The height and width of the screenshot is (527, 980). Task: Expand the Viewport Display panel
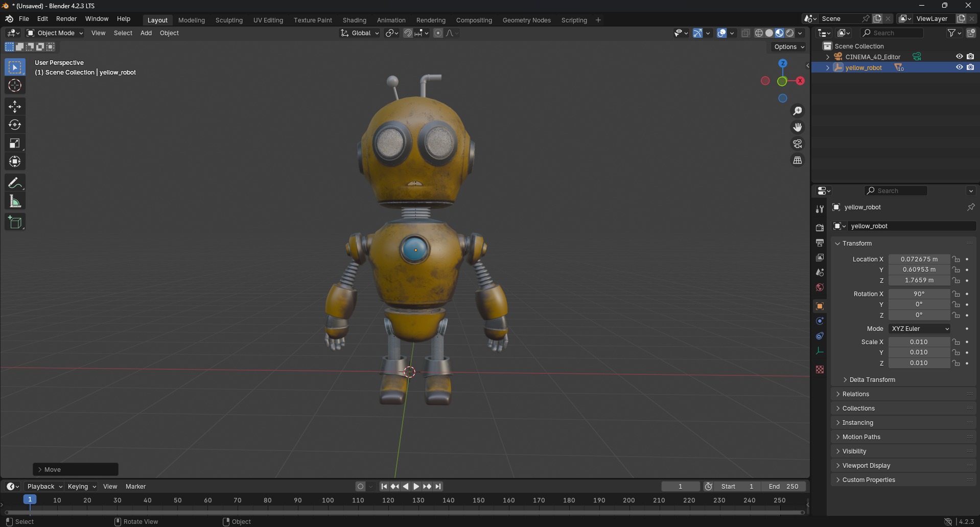coord(866,466)
